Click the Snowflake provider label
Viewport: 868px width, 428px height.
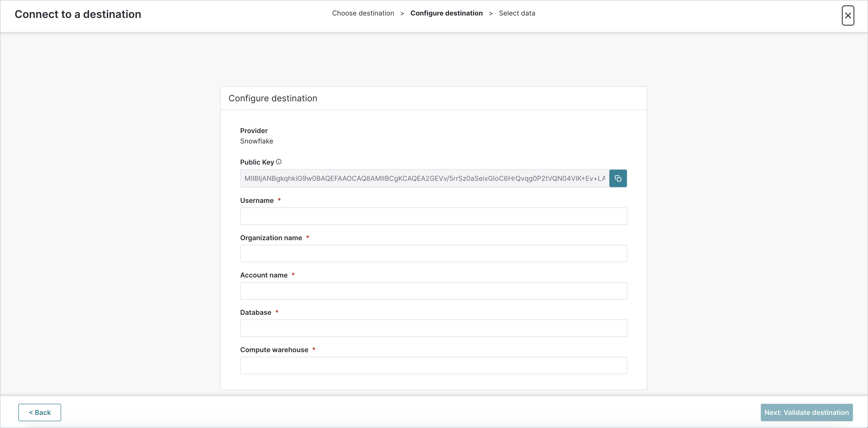256,141
